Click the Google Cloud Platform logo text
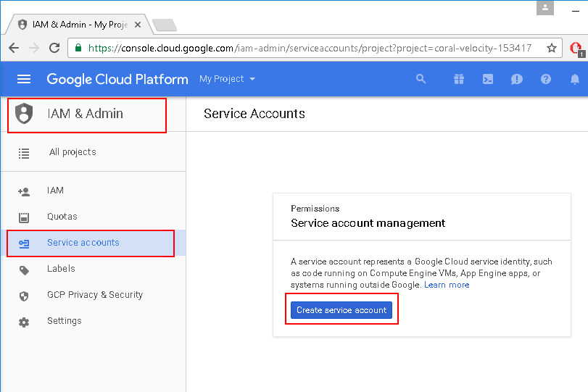This screenshot has width=588, height=392. 117,79
